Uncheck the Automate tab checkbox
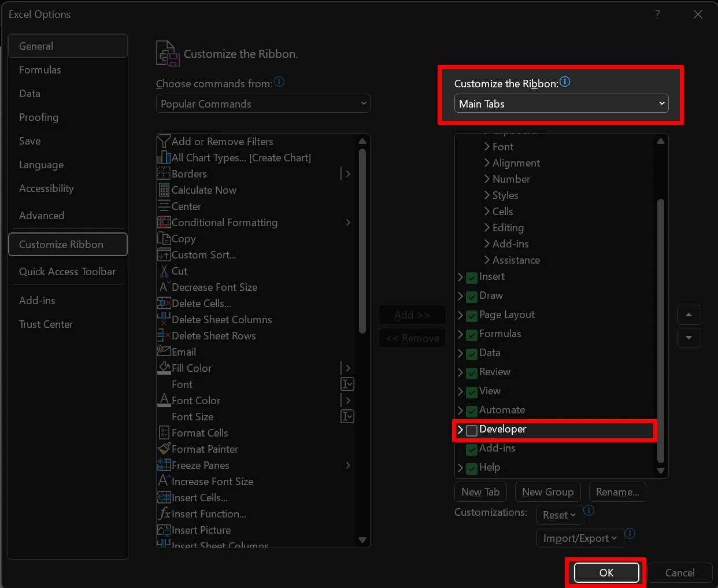 pos(472,411)
